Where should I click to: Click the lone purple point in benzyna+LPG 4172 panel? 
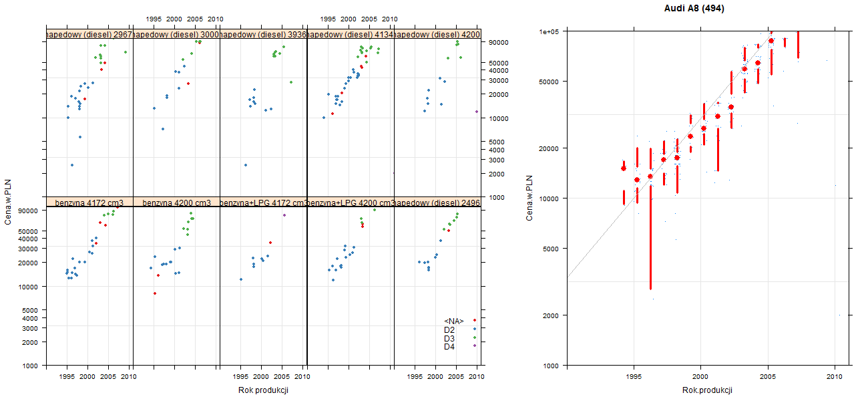pos(284,215)
